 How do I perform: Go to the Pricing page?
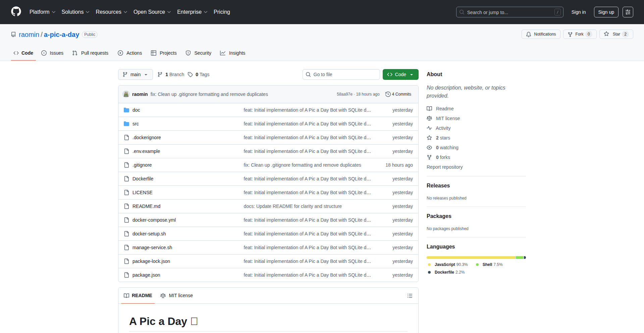point(222,12)
